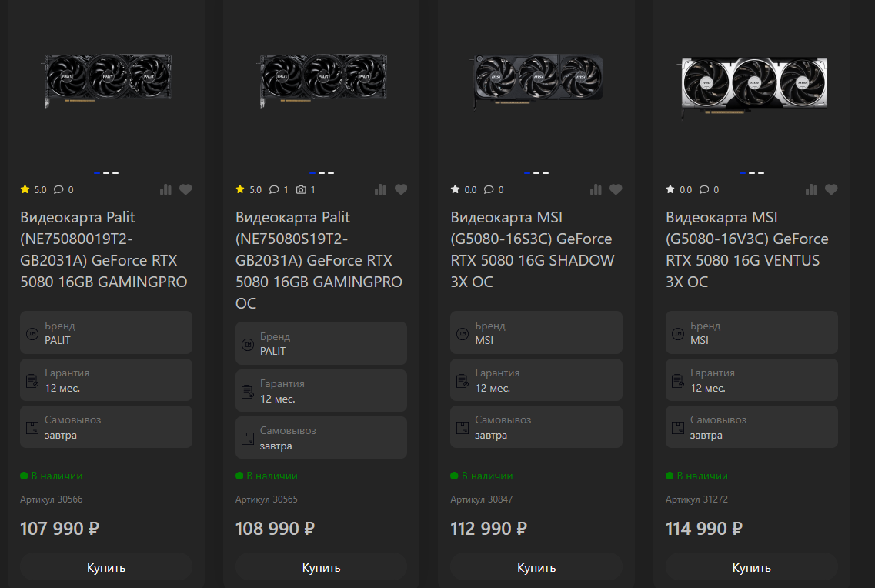Click heart icon on MSI VENTUS 3X OC
Image resolution: width=875 pixels, height=588 pixels.
[x=831, y=189]
